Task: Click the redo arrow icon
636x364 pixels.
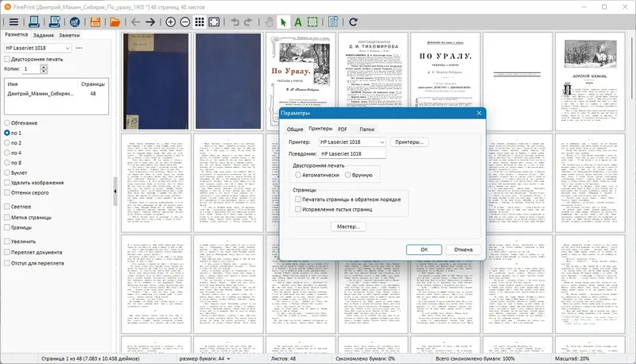Action: 248,22
